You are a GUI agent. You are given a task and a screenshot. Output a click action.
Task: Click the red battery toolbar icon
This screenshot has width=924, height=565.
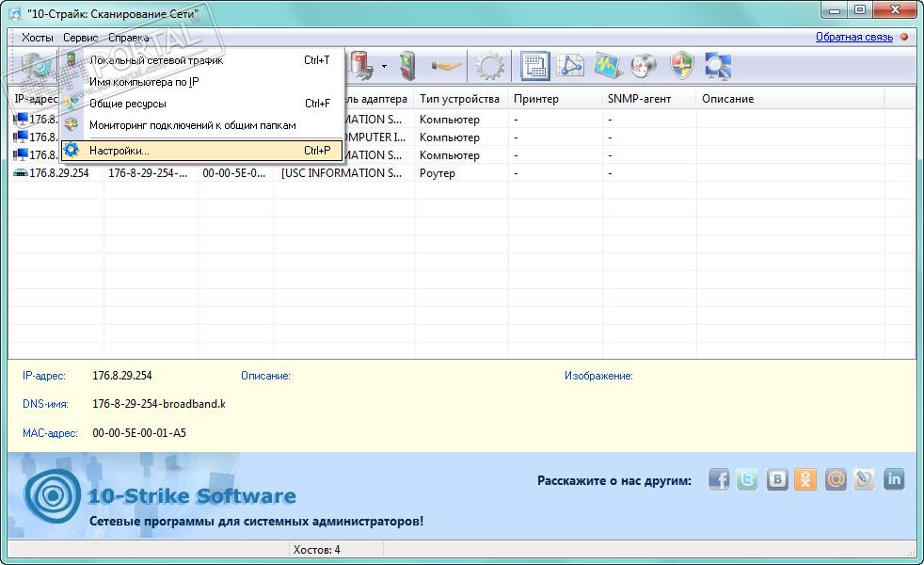point(362,66)
